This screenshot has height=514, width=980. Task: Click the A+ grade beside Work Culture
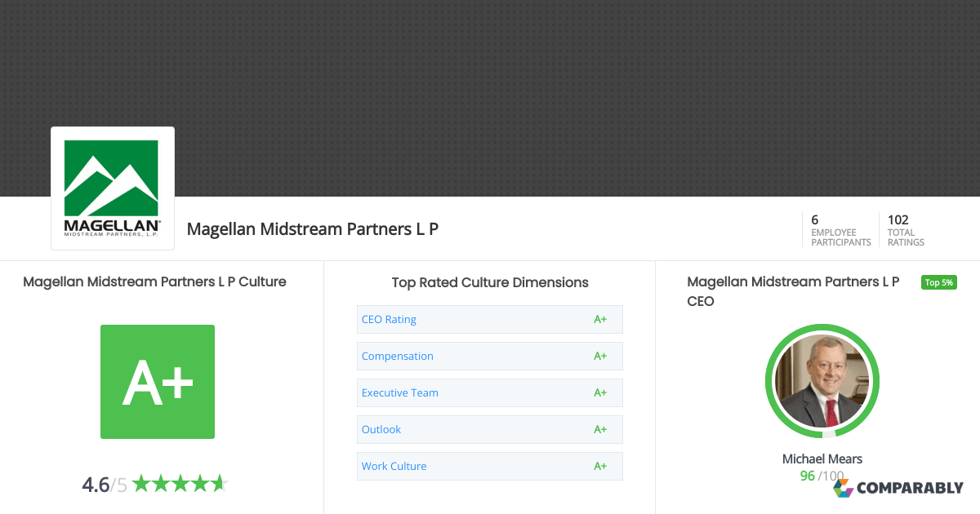[x=600, y=466]
